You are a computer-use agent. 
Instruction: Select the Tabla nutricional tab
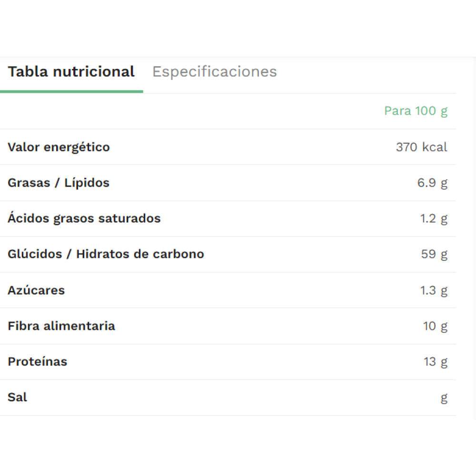71,72
